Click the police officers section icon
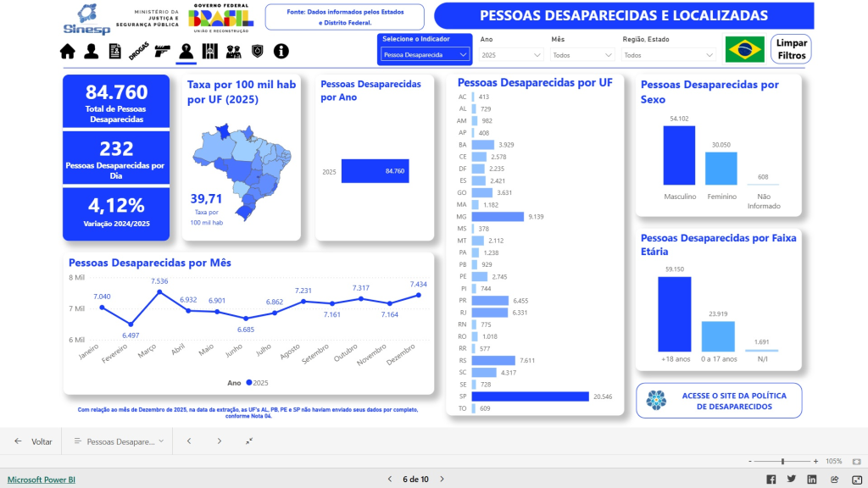Screen dimensions: 868x488 coord(233,52)
